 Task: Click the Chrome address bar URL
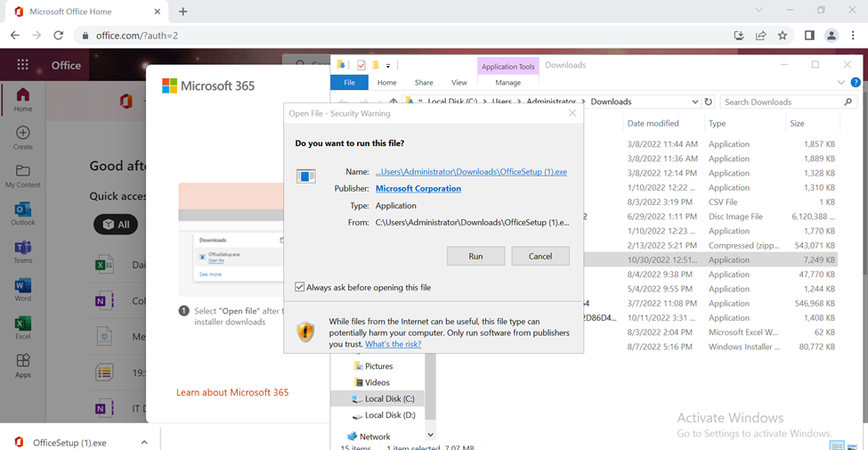(x=137, y=36)
